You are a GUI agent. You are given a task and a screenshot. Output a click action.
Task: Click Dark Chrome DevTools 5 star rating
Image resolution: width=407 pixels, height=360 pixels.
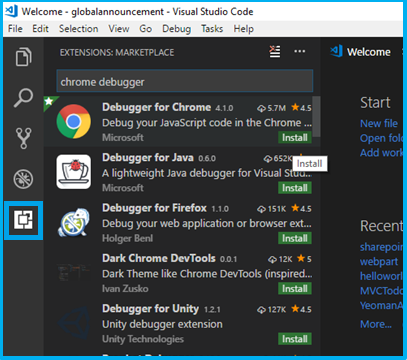click(304, 259)
